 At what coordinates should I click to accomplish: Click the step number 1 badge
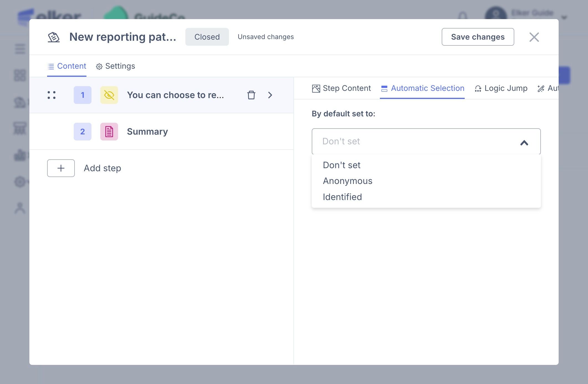(83, 95)
